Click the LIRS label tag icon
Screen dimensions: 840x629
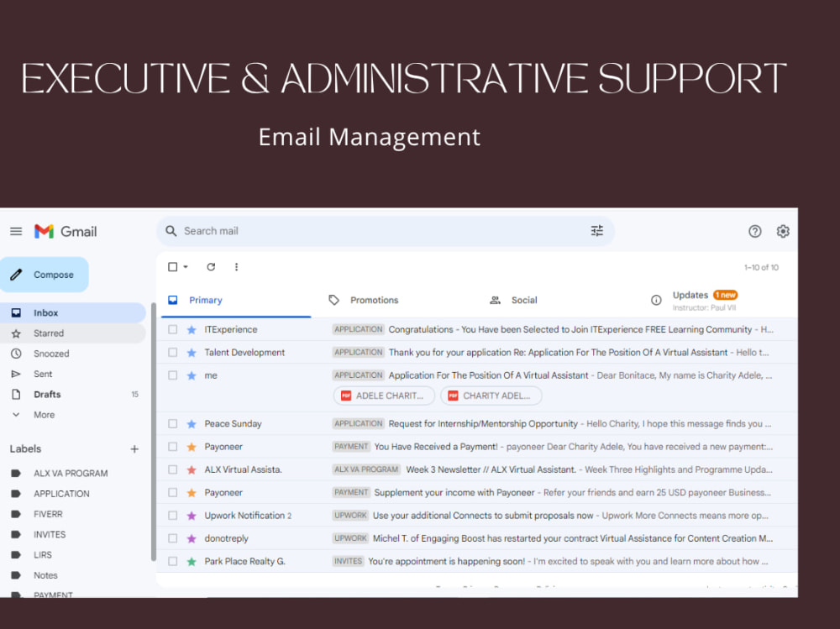tap(16, 555)
